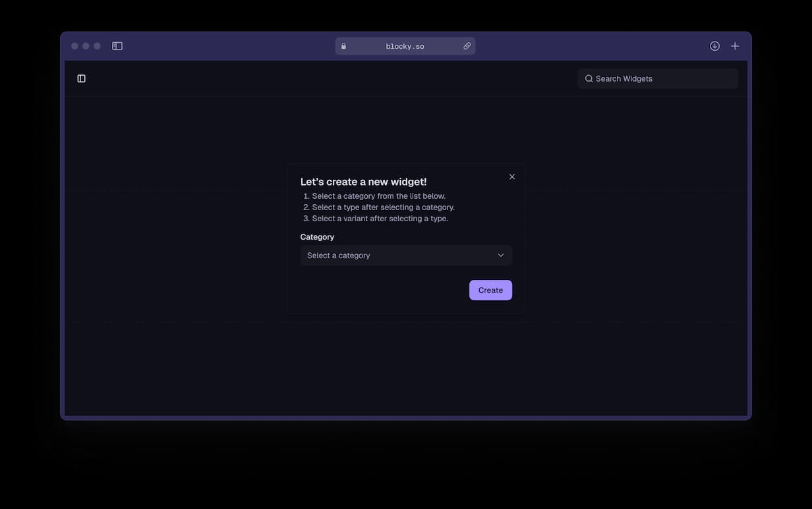The width and height of the screenshot is (812, 509).
Task: Click "Select a variant after selecting a type."
Action: click(380, 219)
